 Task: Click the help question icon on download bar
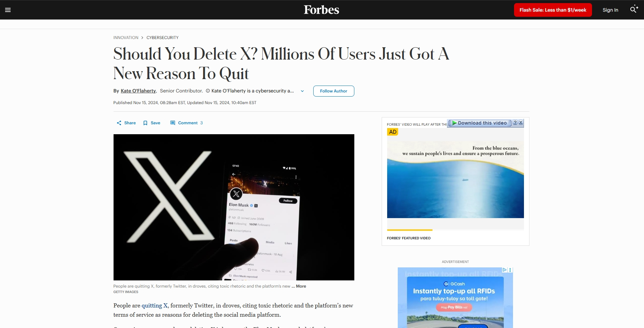tap(515, 123)
